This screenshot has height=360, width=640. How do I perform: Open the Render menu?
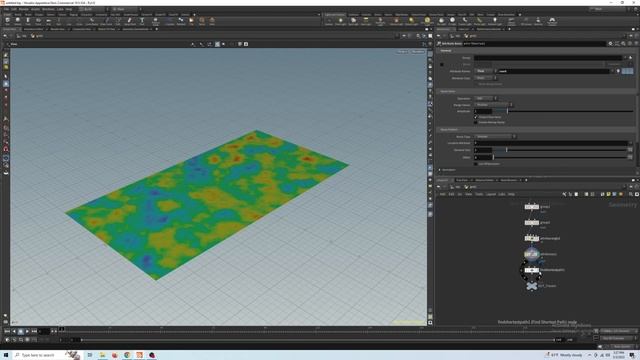point(24,9)
